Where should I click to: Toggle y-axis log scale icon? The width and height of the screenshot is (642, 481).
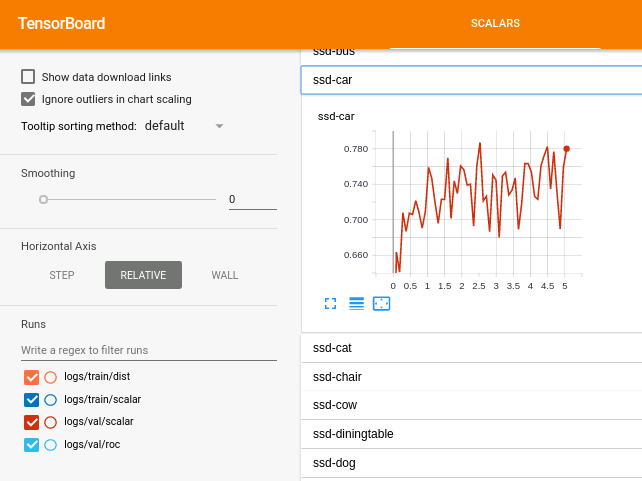click(x=356, y=303)
